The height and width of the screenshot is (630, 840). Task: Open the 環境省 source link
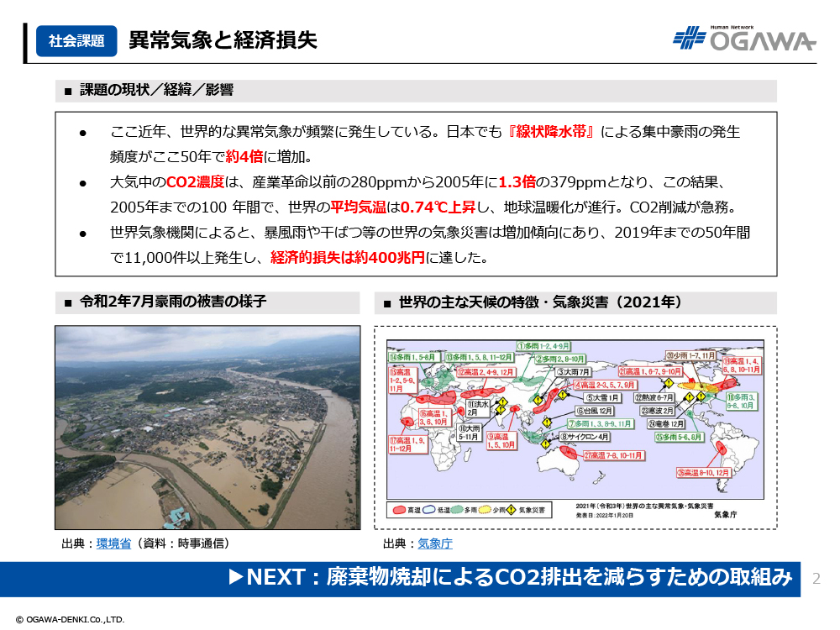tap(113, 543)
